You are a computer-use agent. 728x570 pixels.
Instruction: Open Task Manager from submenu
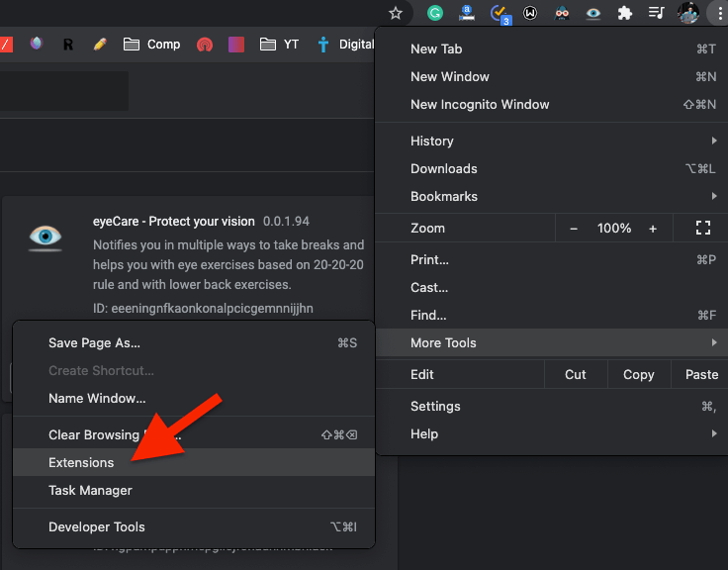coord(90,491)
